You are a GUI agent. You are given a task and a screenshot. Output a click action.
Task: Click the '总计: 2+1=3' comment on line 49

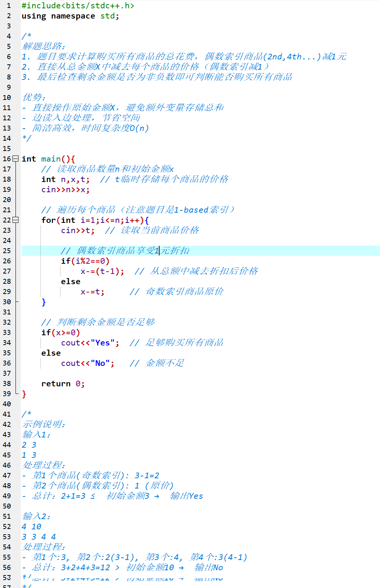click(x=58, y=496)
